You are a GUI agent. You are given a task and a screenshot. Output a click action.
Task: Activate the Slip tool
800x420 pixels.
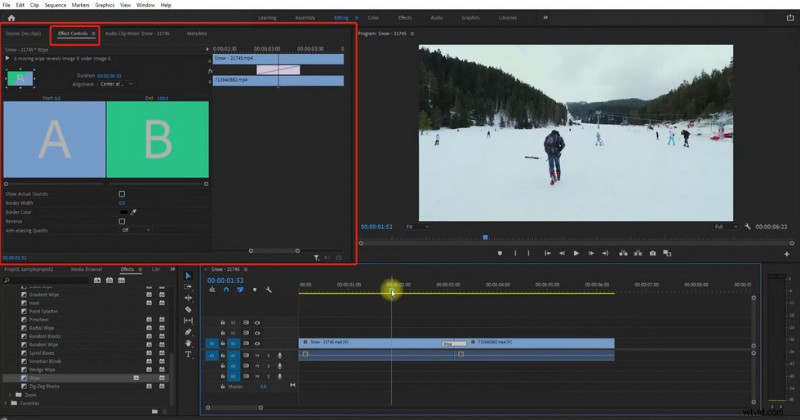[188, 320]
